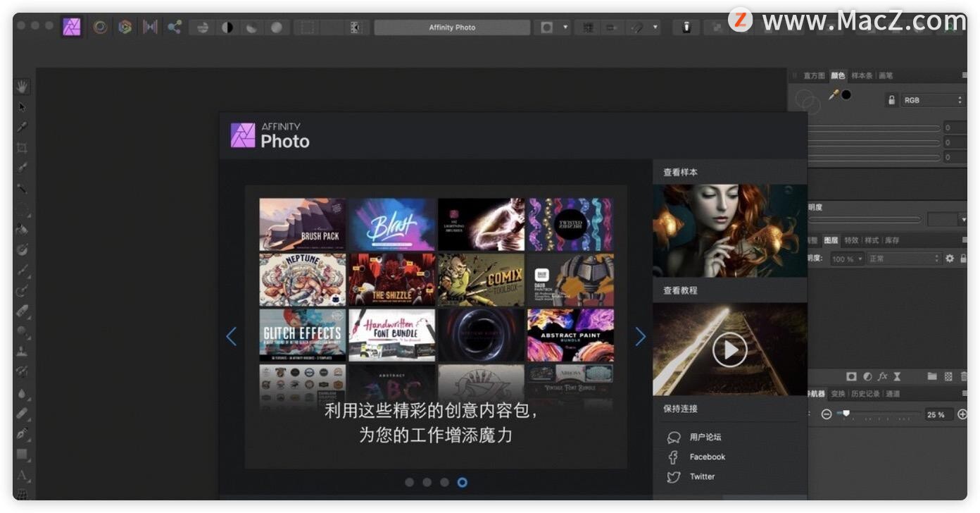This screenshot has width=980, height=513.
Task: Select the Healing bandage tool
Action: [x=23, y=413]
